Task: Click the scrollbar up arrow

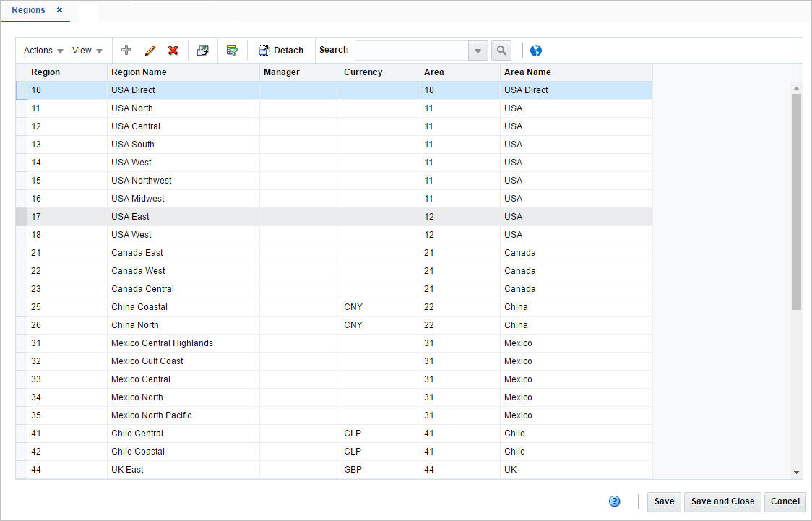Action: [796, 89]
